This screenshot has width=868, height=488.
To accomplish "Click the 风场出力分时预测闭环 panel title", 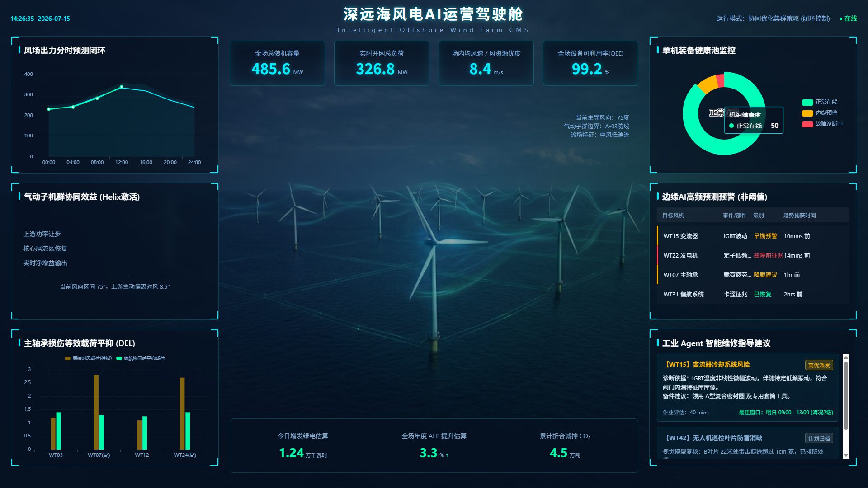I will 64,51.
